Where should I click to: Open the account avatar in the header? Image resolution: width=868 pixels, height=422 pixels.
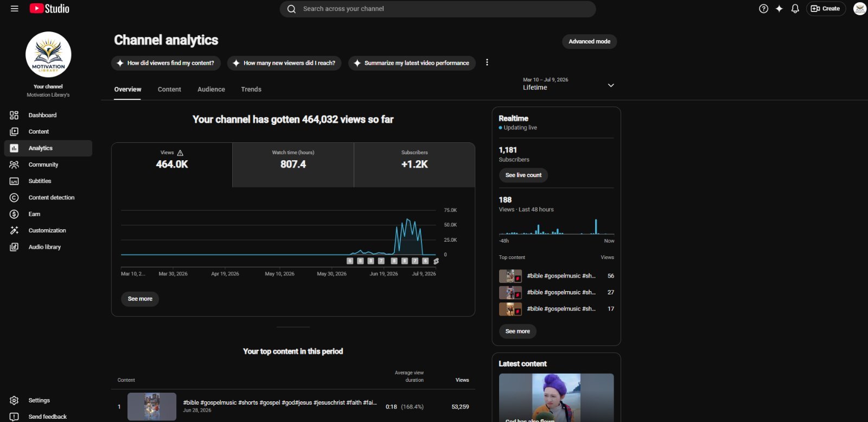(x=860, y=9)
